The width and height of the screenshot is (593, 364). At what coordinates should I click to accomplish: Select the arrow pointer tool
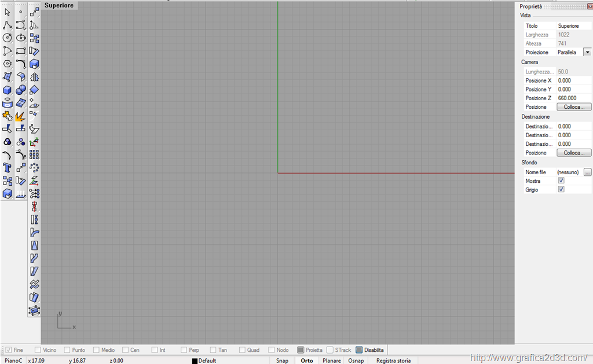click(x=7, y=12)
